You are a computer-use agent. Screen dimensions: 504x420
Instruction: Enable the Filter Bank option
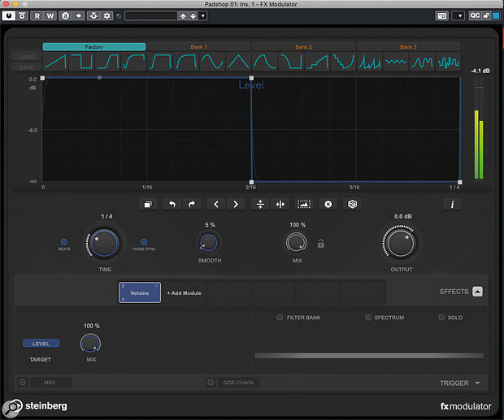pos(280,318)
